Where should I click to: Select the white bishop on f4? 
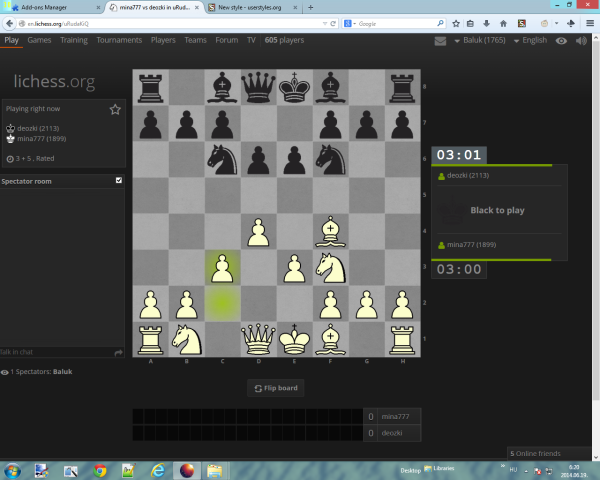[331, 232]
